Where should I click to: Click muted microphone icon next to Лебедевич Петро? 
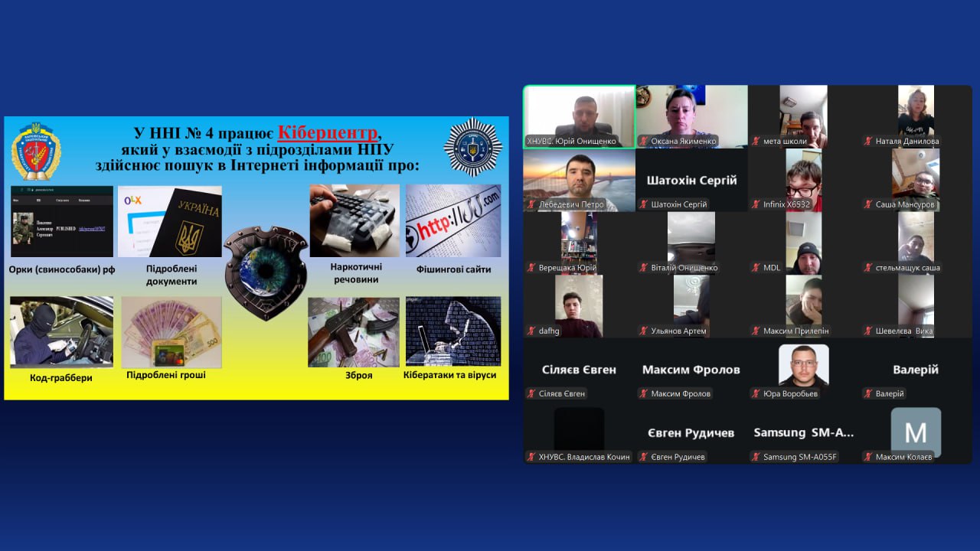531,204
